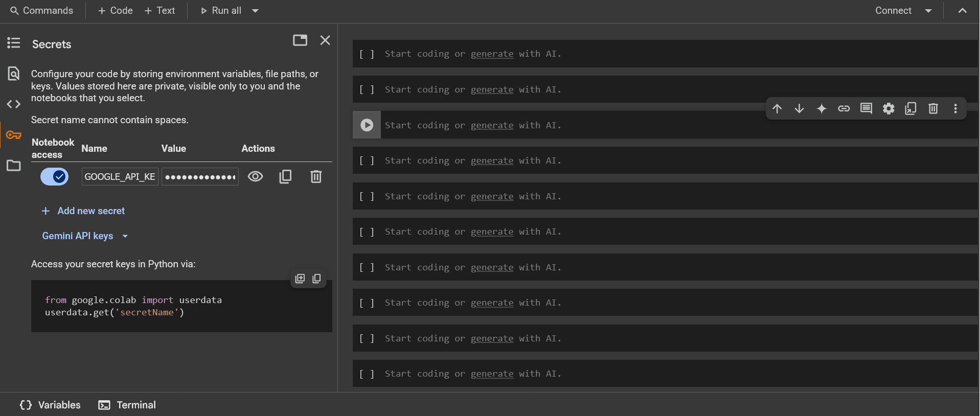Add a comment to the cell
Screen dimensions: 980x416
[865, 108]
